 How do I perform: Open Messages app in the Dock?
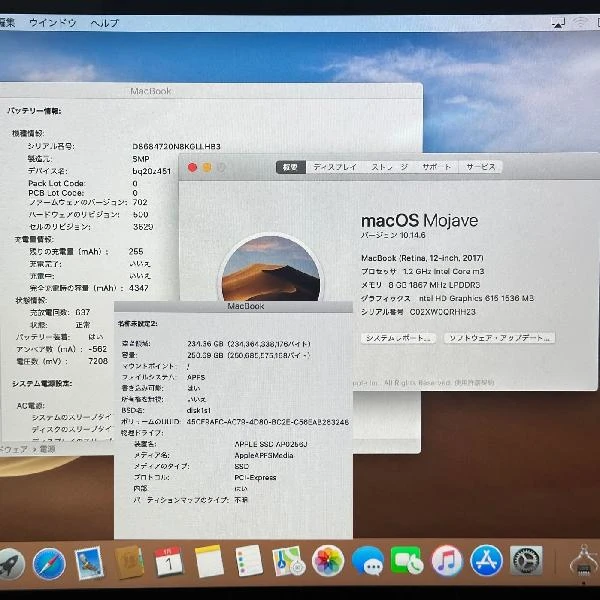[x=368, y=561]
